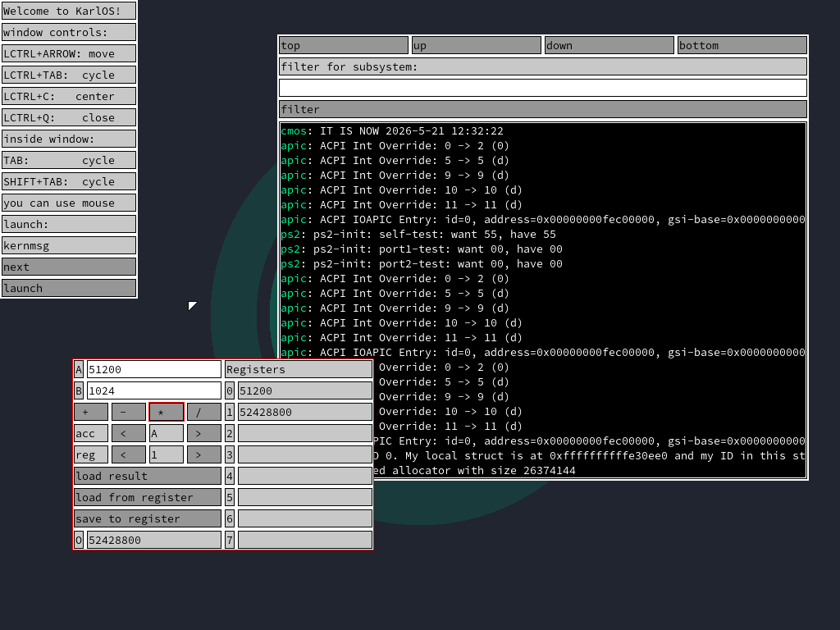Focus input field A containing 51200
Image resolution: width=840 pixels, height=630 pixels.
pos(153,369)
